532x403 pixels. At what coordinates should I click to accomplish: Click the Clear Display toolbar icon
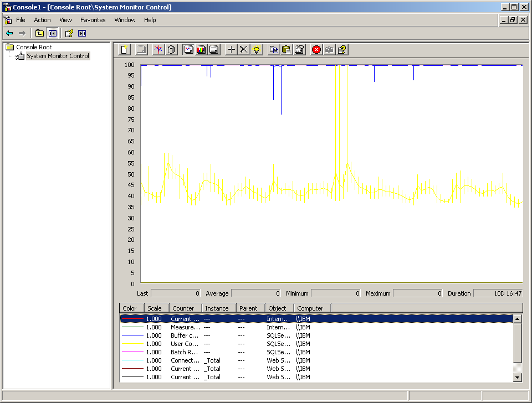point(141,50)
